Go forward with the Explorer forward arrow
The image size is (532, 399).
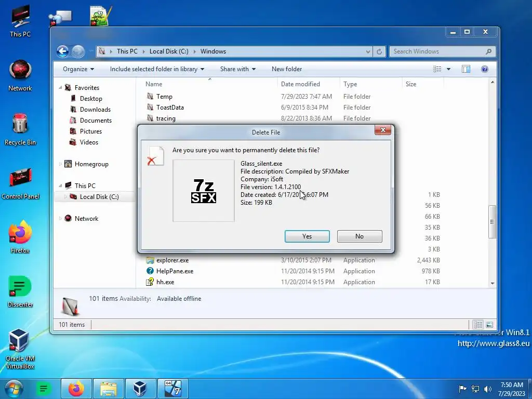[78, 51]
